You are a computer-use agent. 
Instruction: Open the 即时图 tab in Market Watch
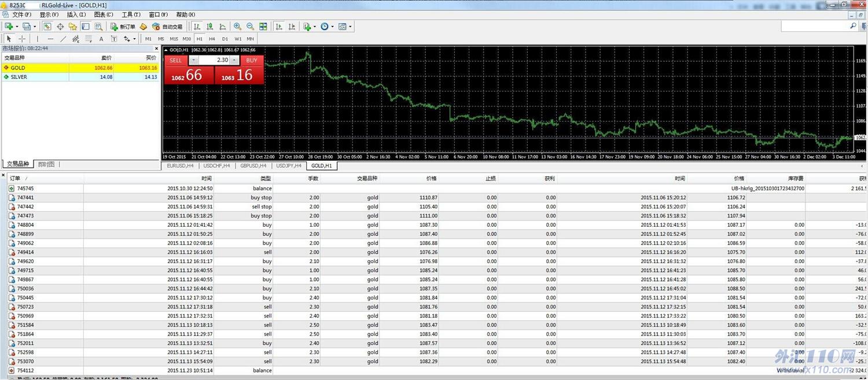coord(46,164)
